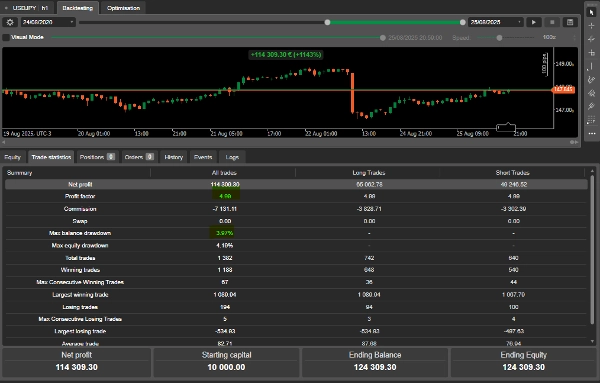The height and width of the screenshot is (383, 600).
Task: Click the profit label above the chart
Action: tap(286, 55)
